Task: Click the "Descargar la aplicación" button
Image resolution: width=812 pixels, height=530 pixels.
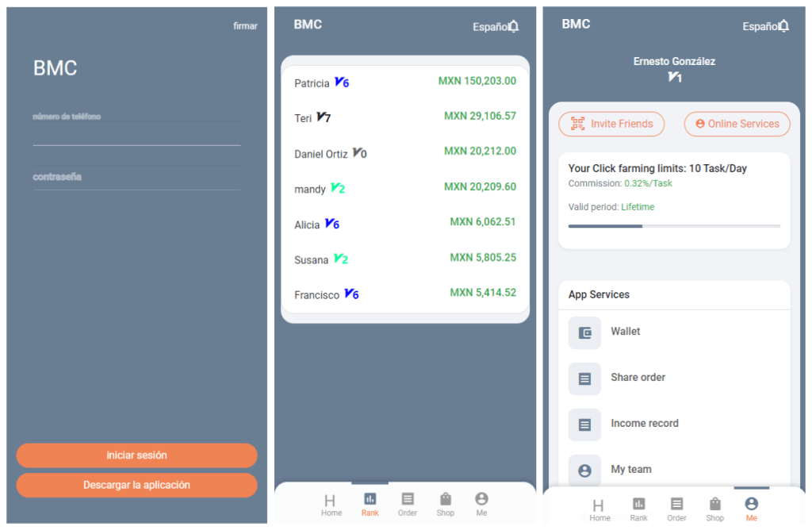Action: pos(136,485)
